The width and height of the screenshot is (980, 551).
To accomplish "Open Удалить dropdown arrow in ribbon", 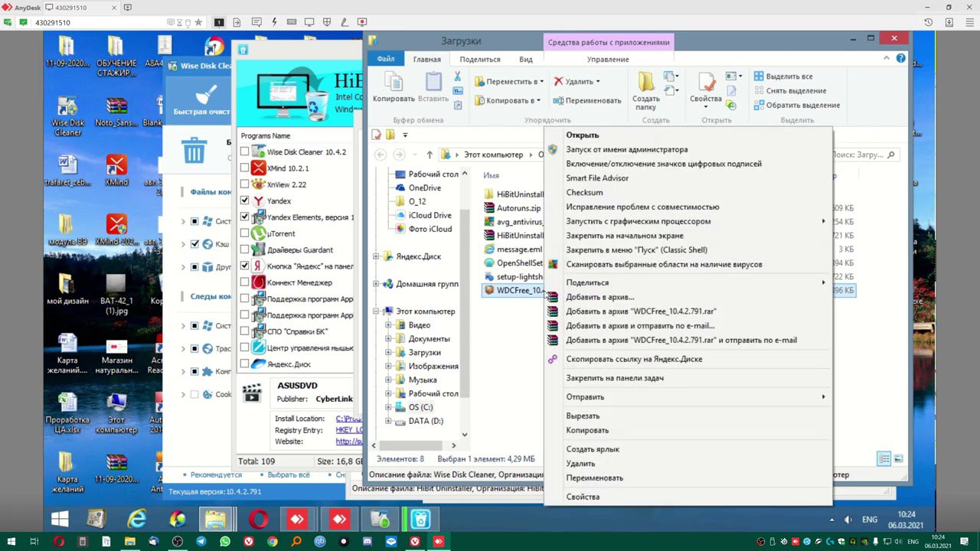I will (x=597, y=81).
